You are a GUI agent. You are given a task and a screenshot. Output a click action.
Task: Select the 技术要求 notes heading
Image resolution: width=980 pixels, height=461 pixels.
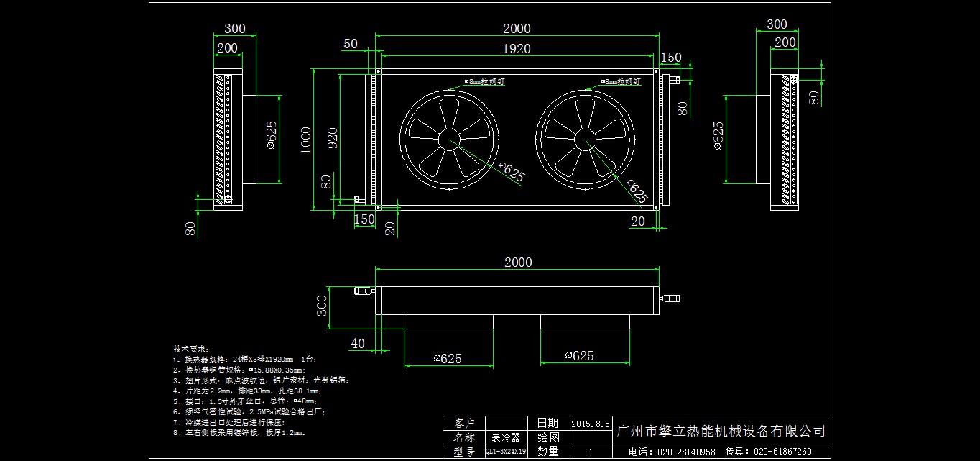pyautogui.click(x=190, y=348)
